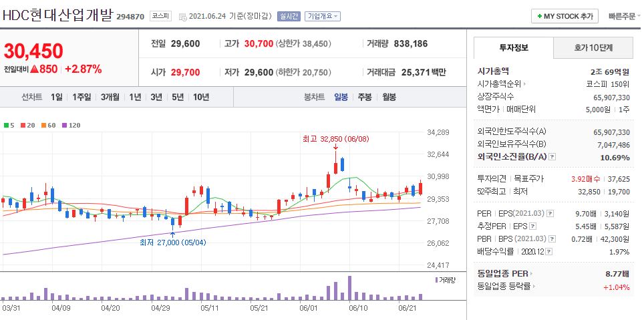Click the 목표주가 value 37,625

pyautogui.click(x=619, y=178)
